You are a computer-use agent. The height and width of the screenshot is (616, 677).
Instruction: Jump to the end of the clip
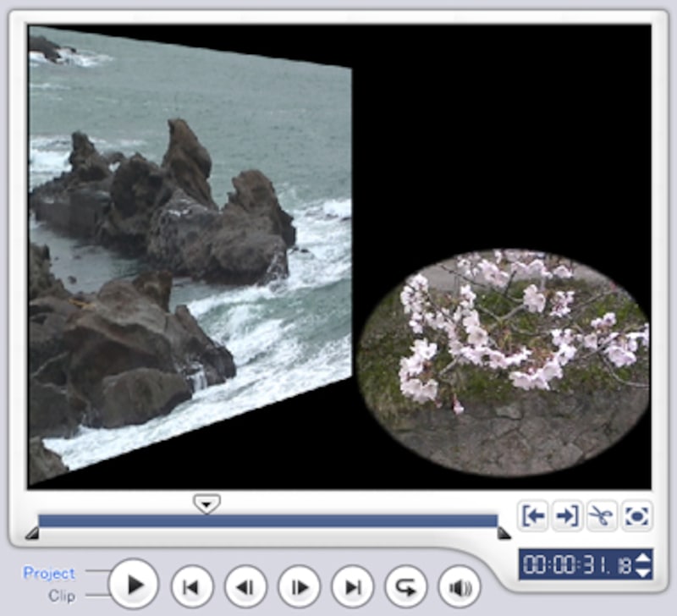(352, 586)
